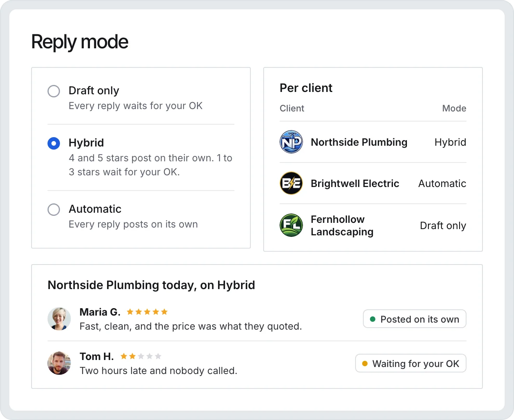Click the Automatic mode for Brightwell Electric
514x420 pixels.
pyautogui.click(x=442, y=184)
